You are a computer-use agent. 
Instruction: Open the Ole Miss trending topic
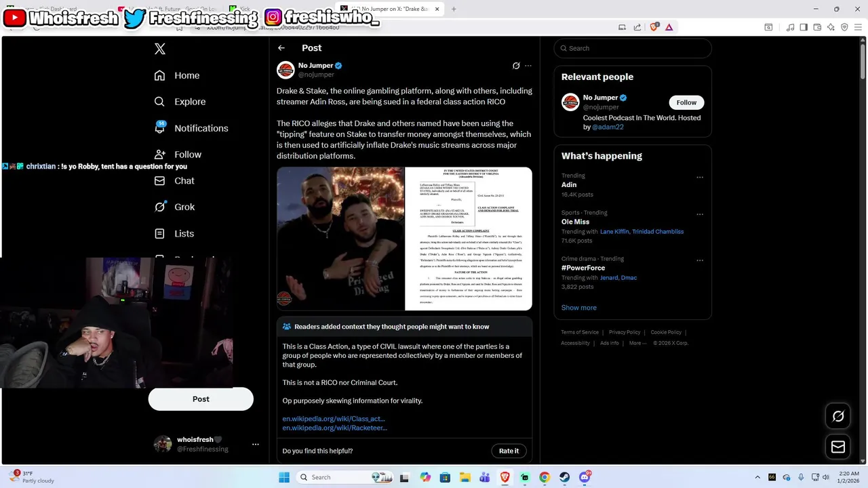coord(575,222)
